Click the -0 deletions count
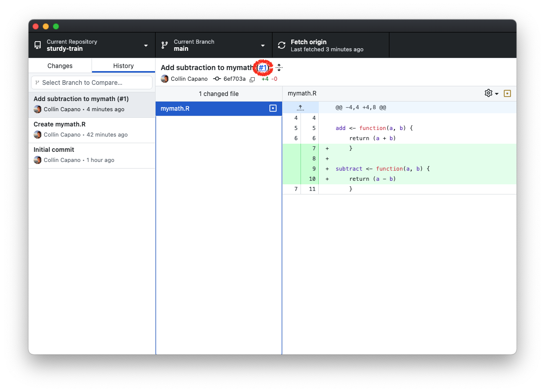The image size is (545, 392). tap(274, 79)
